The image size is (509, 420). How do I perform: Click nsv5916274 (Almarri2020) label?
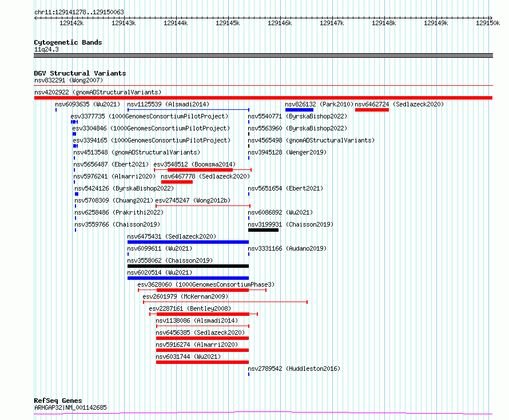click(x=197, y=344)
